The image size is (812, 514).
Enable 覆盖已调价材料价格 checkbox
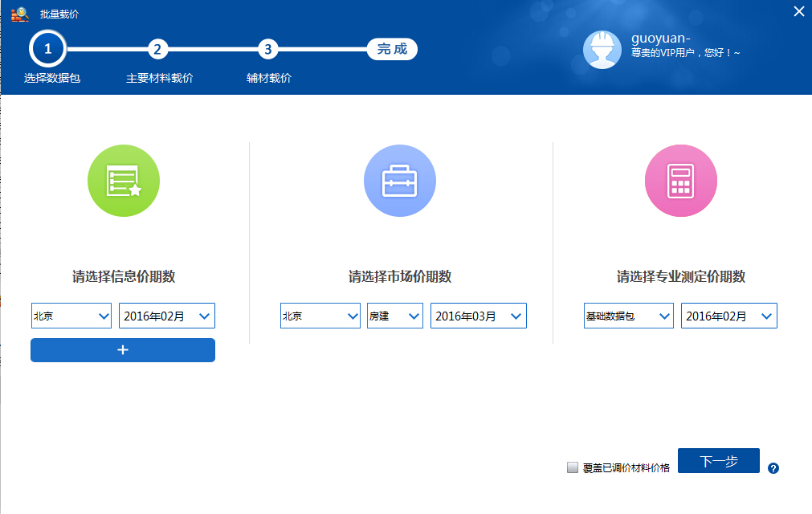click(x=573, y=467)
